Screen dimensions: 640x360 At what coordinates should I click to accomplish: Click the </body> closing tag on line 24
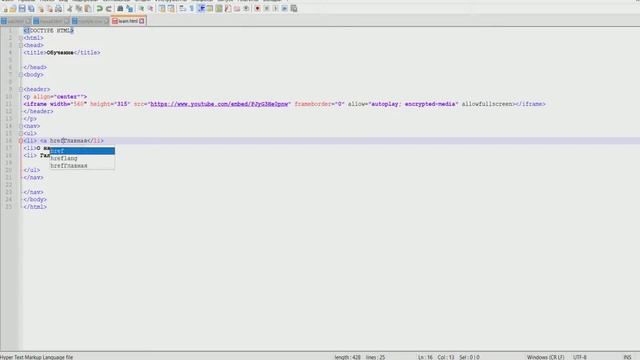click(35, 200)
